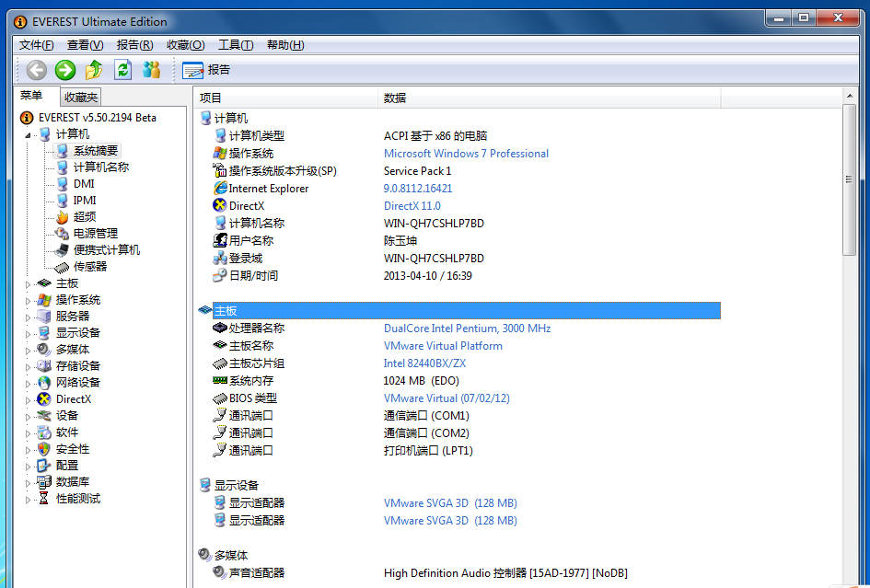Open the 文件(F) menu
The image size is (870, 588).
36,45
